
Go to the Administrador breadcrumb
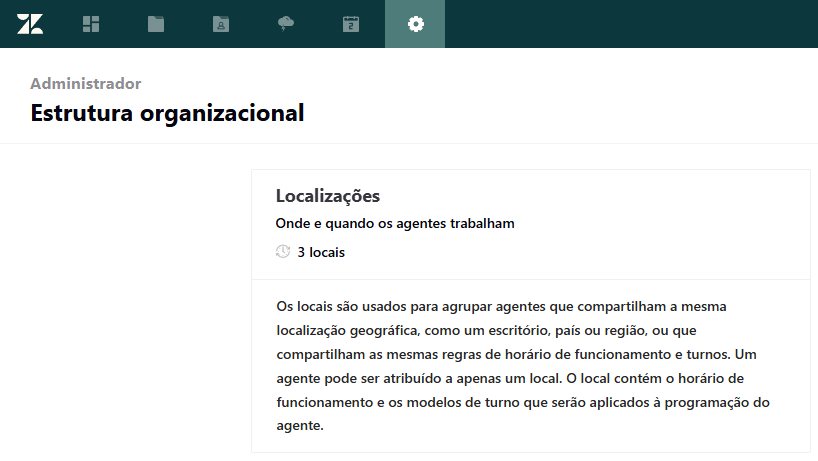point(85,84)
